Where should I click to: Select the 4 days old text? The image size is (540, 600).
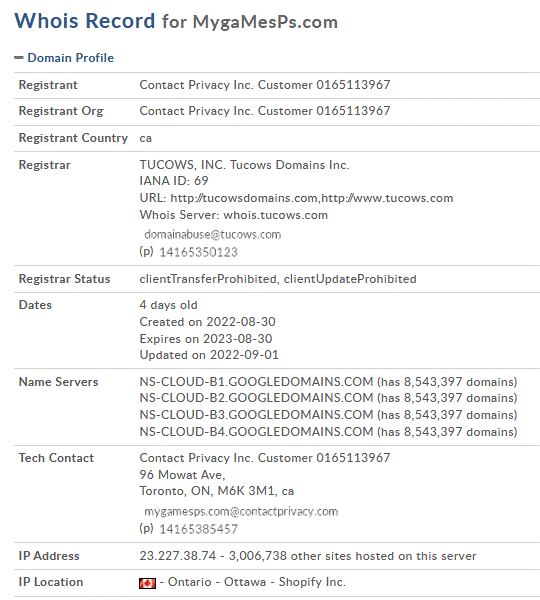tap(168, 305)
